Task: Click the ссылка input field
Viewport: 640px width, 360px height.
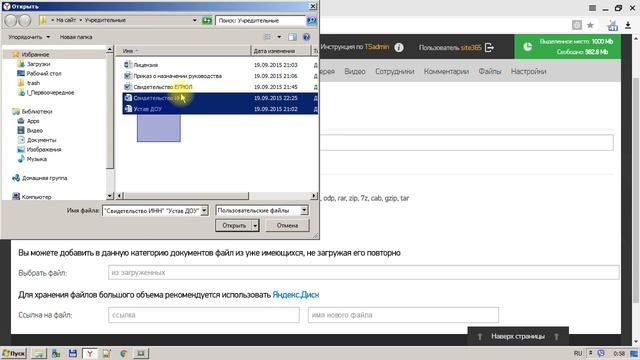Action: (x=204, y=315)
